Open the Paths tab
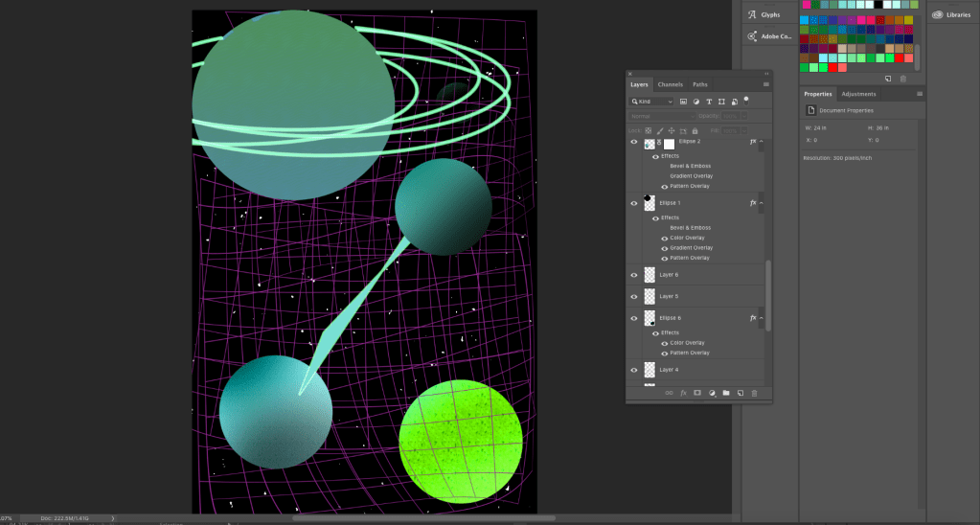This screenshot has width=980, height=525. point(700,84)
